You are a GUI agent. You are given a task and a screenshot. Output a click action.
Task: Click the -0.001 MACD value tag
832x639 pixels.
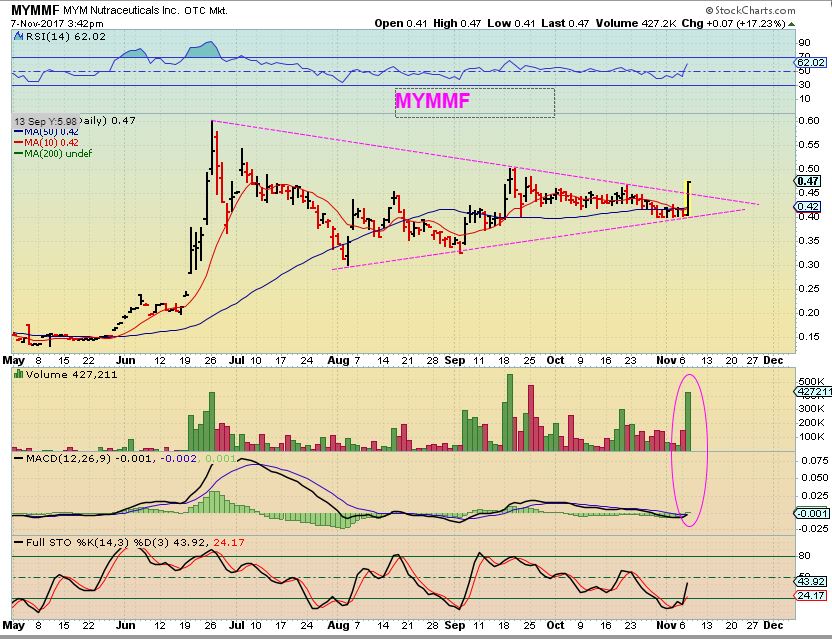point(811,513)
